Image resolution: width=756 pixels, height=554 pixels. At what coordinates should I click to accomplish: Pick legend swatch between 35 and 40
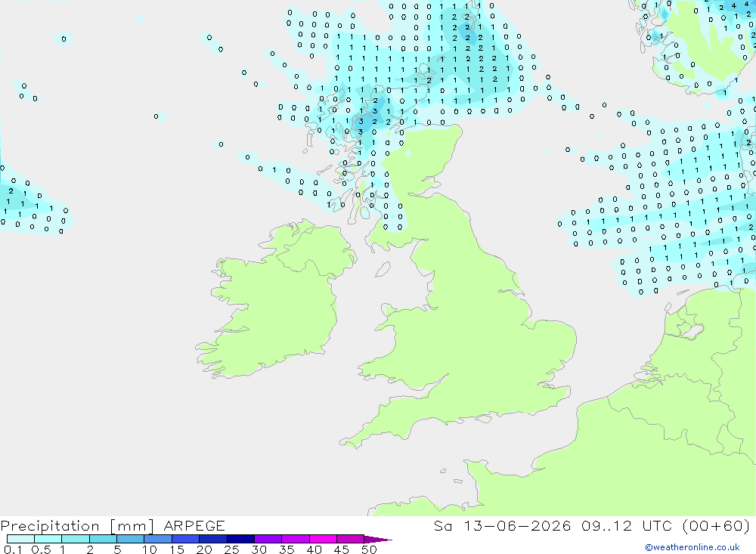tap(296, 539)
